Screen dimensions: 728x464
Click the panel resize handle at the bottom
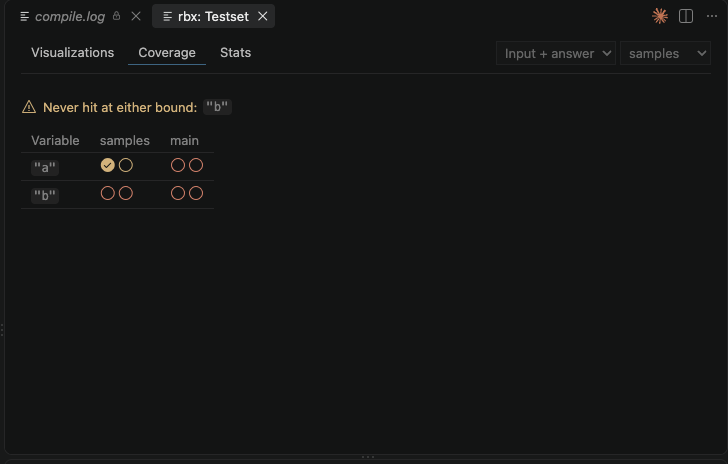pyautogui.click(x=368, y=457)
